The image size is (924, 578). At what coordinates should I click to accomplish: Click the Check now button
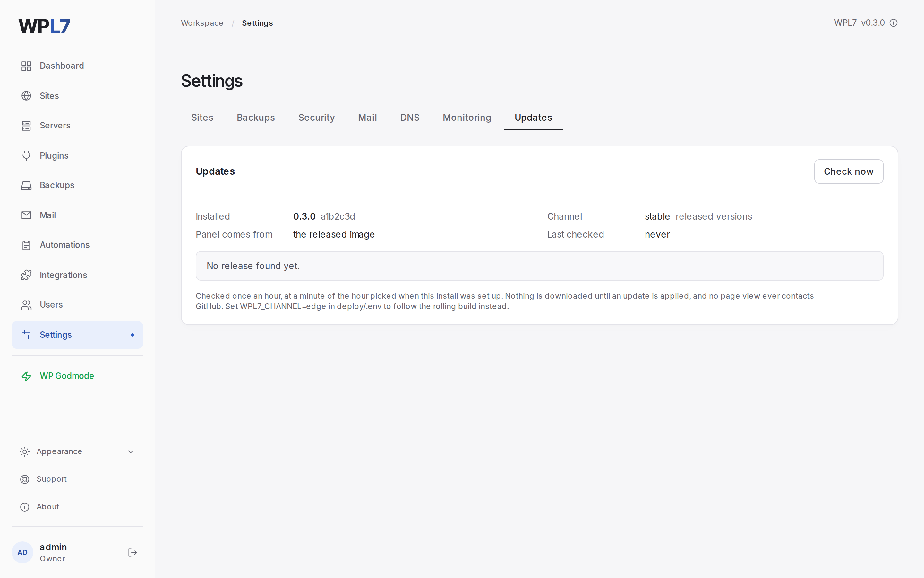pyautogui.click(x=848, y=172)
